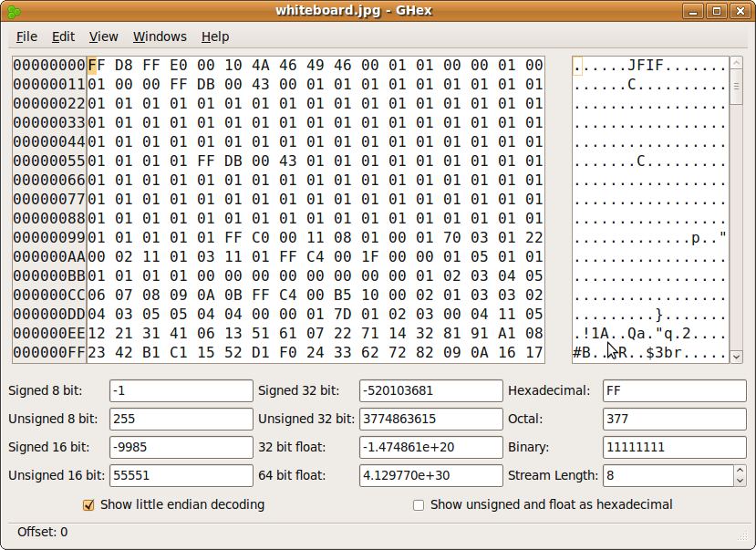The image size is (756, 550).
Task: Open the Windows menu
Action: click(x=159, y=36)
